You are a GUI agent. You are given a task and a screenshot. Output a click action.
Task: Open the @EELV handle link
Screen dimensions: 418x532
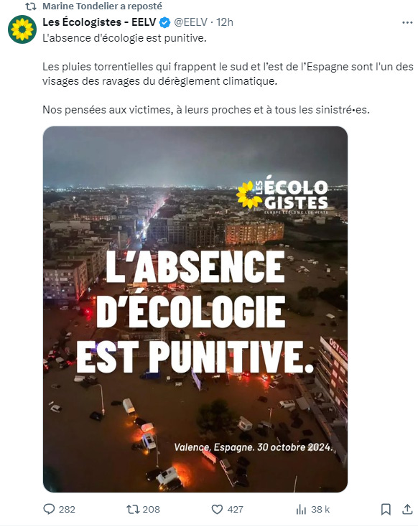pyautogui.click(x=190, y=22)
